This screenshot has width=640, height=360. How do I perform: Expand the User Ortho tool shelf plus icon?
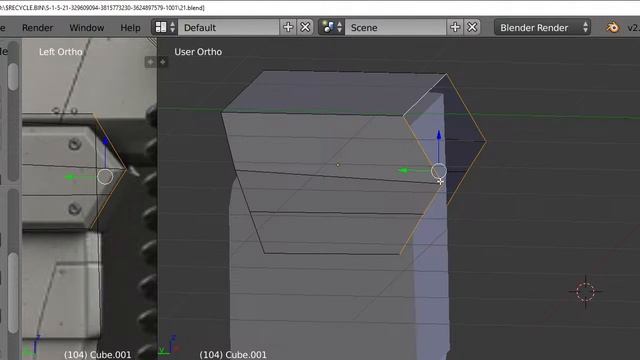coord(163,62)
